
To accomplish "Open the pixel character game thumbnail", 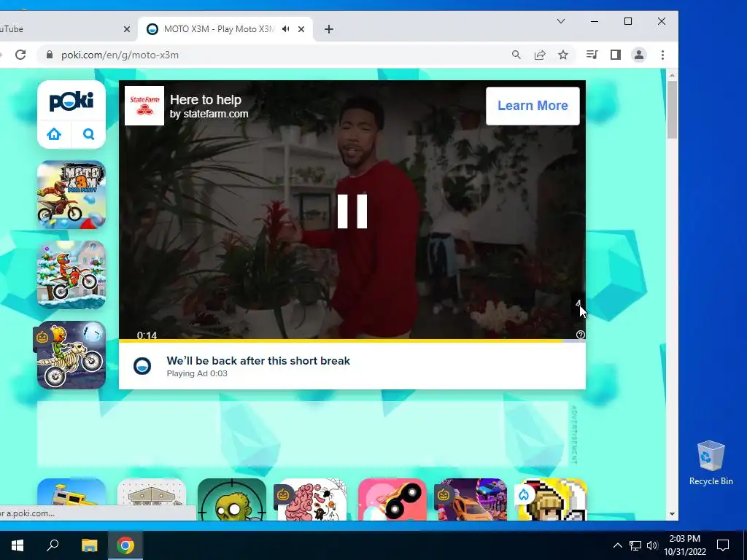I will coord(553,499).
